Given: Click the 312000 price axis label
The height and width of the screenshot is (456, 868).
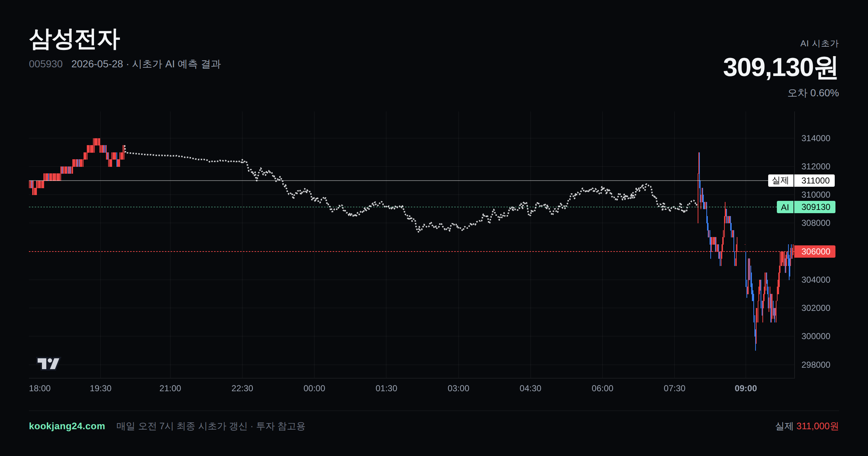Looking at the screenshot, I should coord(816,166).
